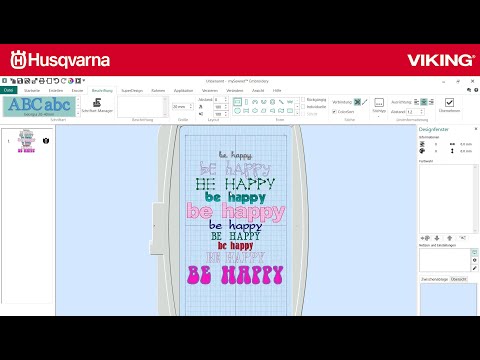
Task: Open the Ansicht tab
Action: click(x=258, y=91)
